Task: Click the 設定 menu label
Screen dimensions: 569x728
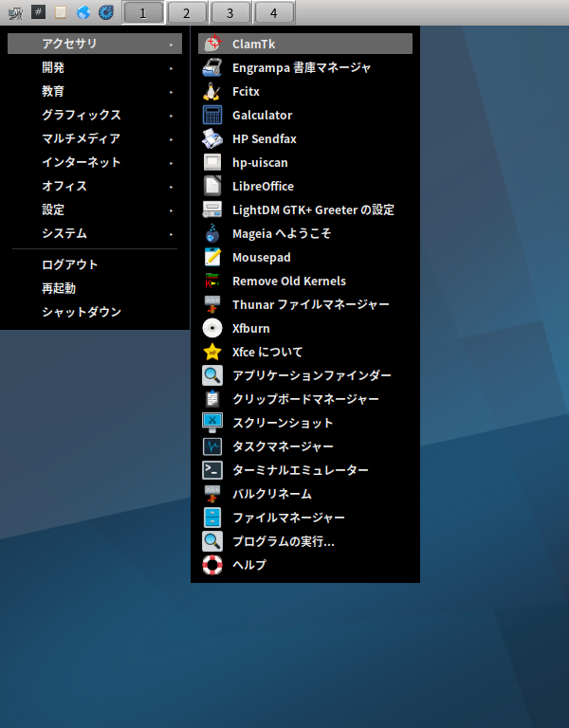Action: click(x=53, y=209)
